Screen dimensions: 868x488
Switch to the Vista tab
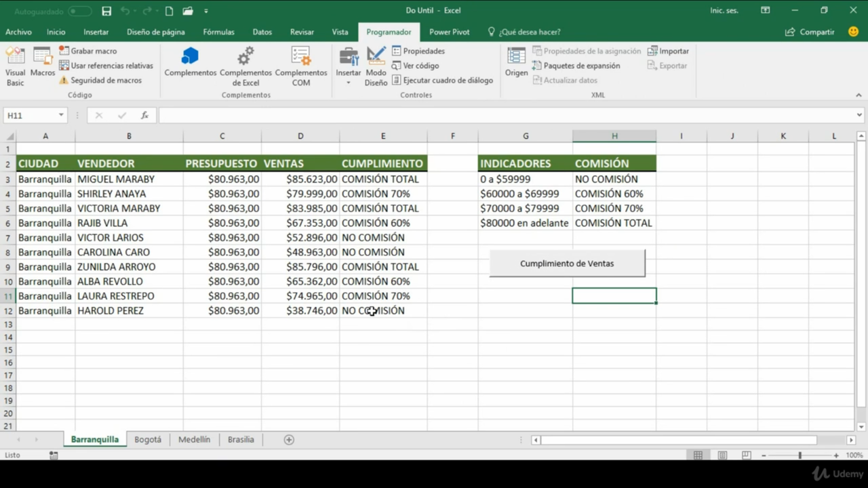[x=340, y=32]
